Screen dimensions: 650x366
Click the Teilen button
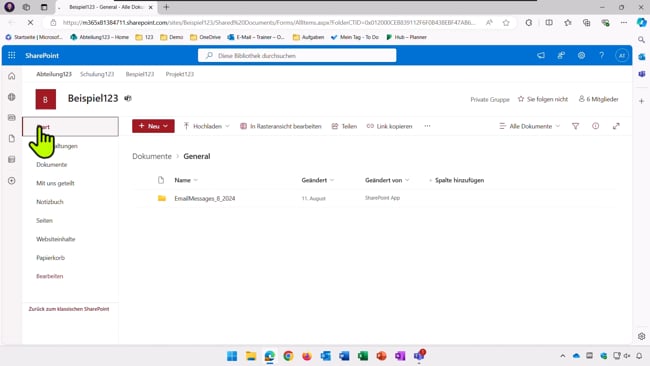[x=344, y=126]
